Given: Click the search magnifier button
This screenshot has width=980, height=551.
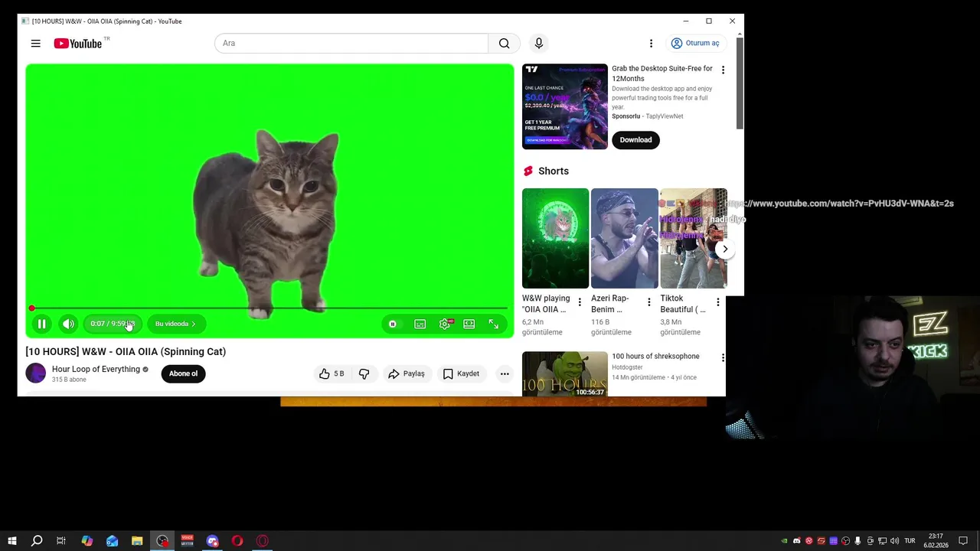Looking at the screenshot, I should pos(504,44).
